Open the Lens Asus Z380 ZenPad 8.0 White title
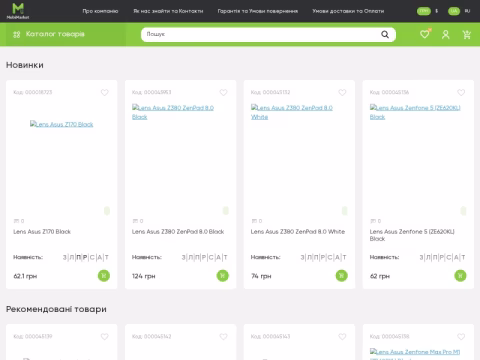 (x=298, y=232)
